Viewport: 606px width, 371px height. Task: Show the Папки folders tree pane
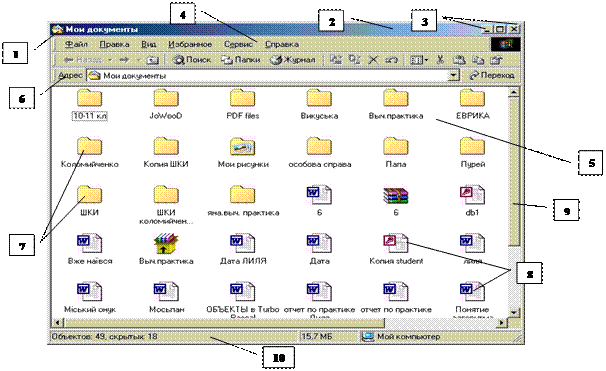click(x=241, y=60)
